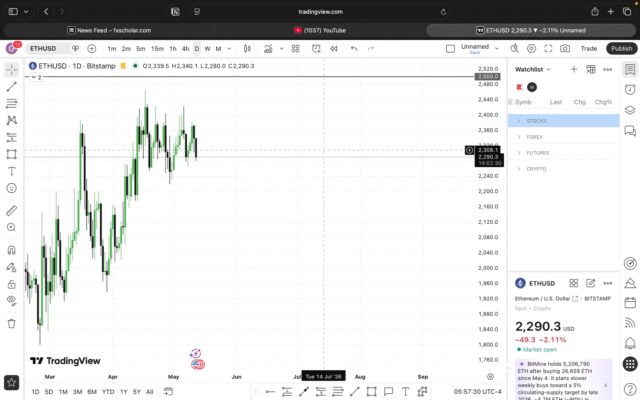Open the calendar panel in right sidebar
This screenshot has width=640, height=400.
point(630,303)
